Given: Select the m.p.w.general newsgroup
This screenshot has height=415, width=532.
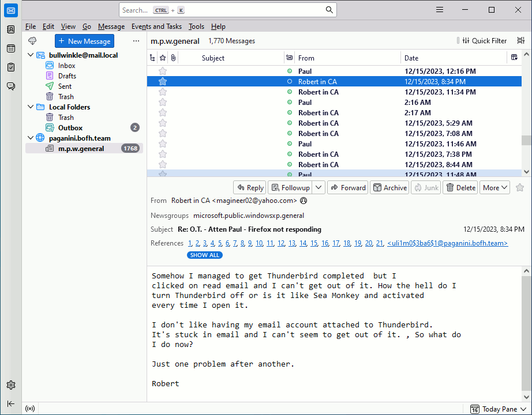Looking at the screenshot, I should tap(84, 149).
